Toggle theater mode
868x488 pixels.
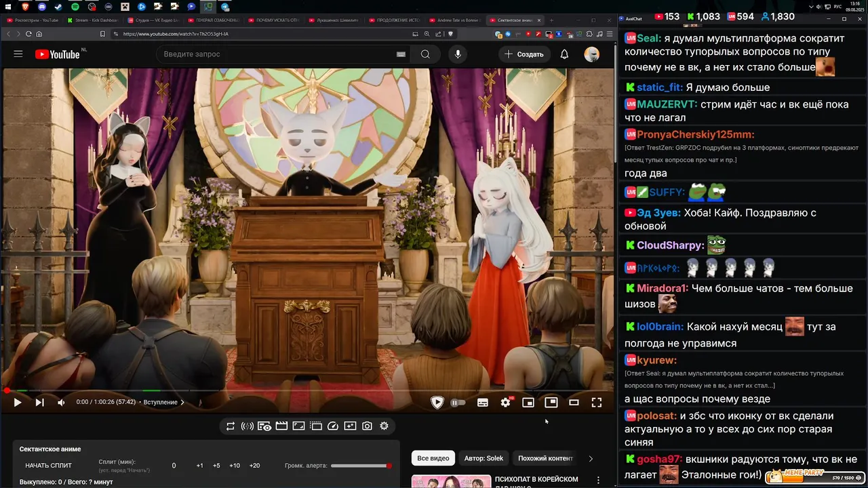tap(574, 403)
